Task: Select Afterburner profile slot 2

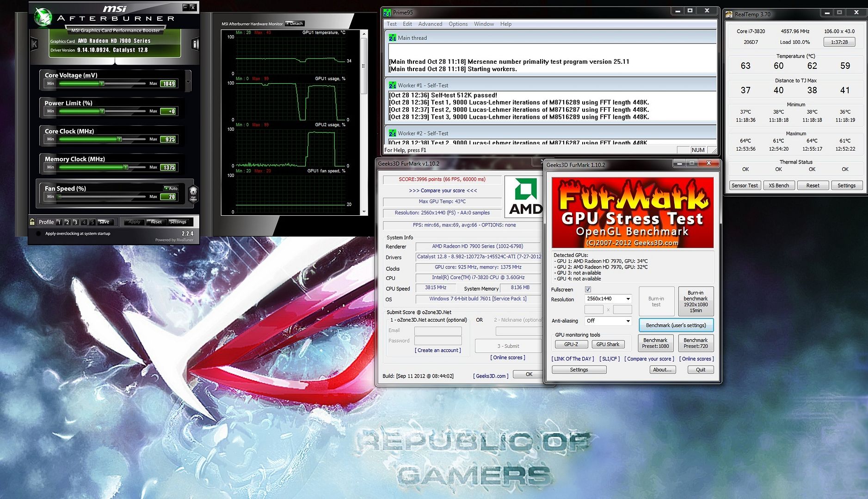Action: [67, 222]
